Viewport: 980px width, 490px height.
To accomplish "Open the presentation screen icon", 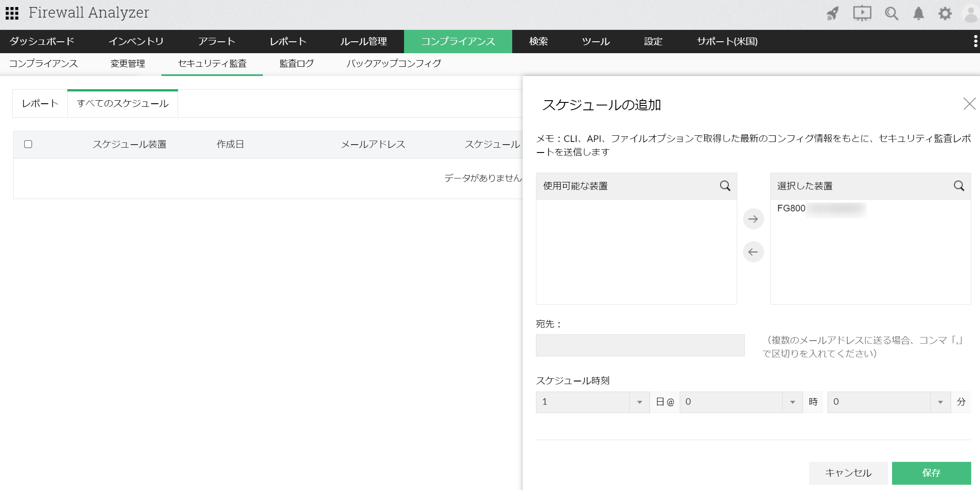I will point(862,13).
